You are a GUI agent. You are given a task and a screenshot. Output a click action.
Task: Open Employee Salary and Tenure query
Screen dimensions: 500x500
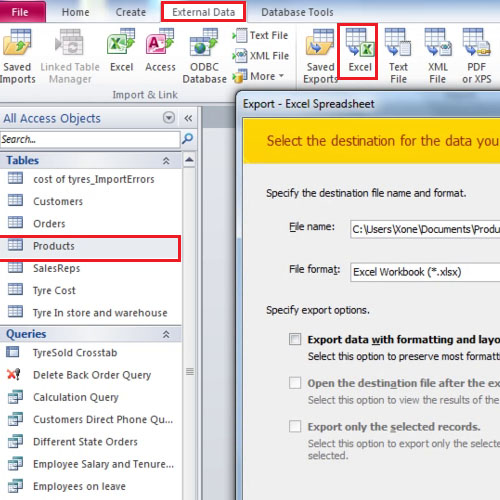(x=91, y=464)
